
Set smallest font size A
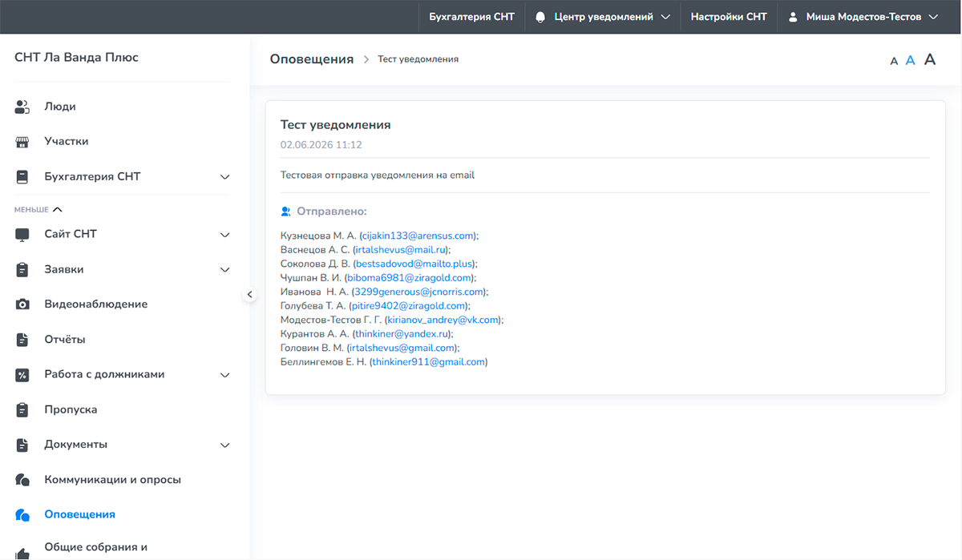pos(894,61)
